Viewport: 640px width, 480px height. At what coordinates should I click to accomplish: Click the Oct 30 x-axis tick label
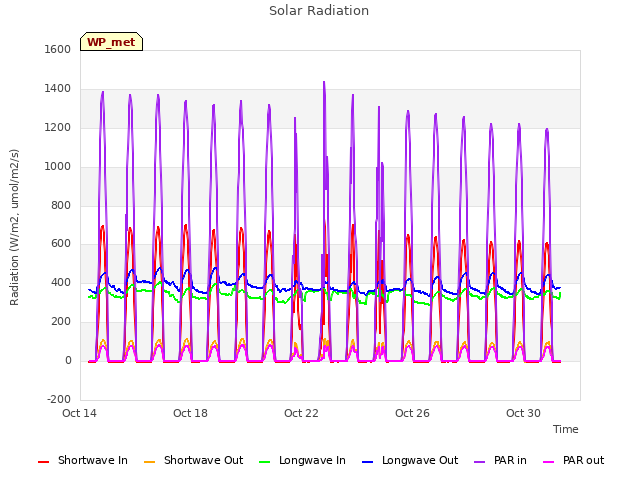523,413
